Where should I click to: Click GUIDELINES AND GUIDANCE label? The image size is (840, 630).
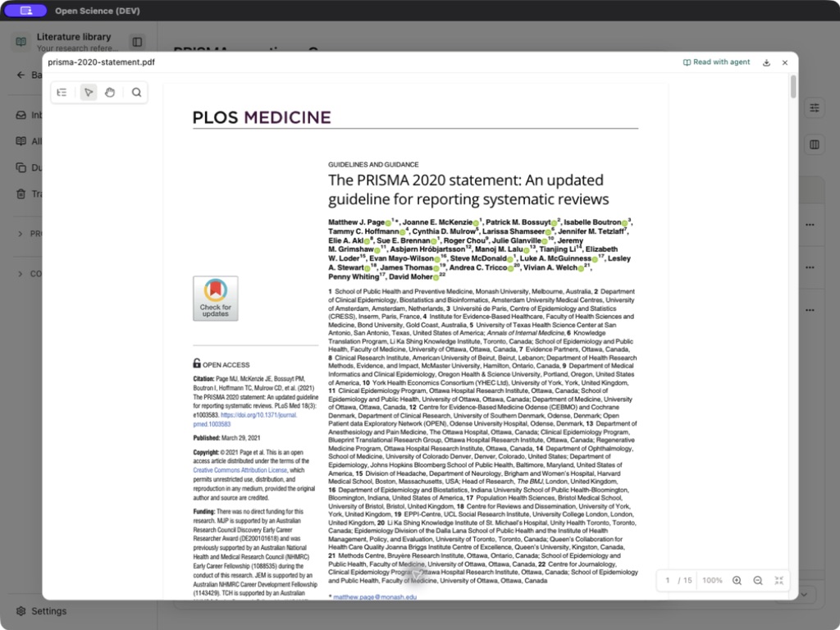click(373, 164)
